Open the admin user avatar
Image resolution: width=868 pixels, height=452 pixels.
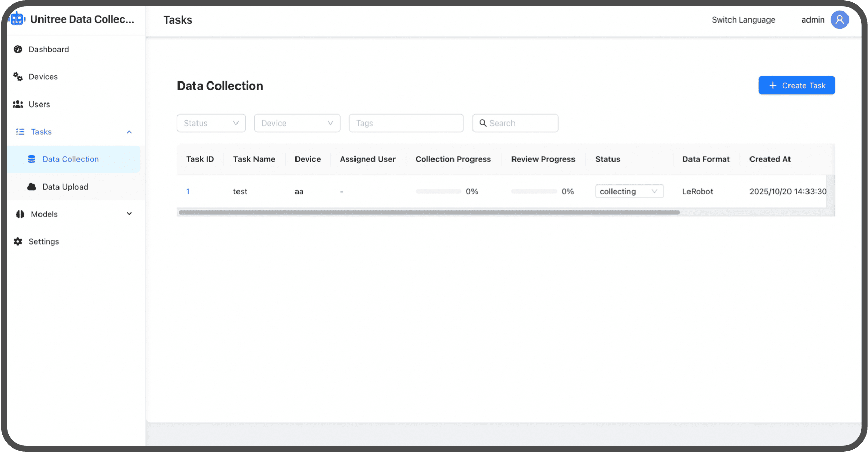(x=839, y=20)
